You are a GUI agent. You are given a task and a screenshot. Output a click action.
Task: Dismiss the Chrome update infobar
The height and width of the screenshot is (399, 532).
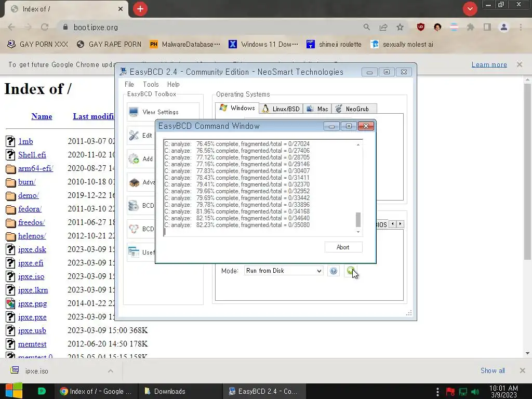tap(520, 64)
